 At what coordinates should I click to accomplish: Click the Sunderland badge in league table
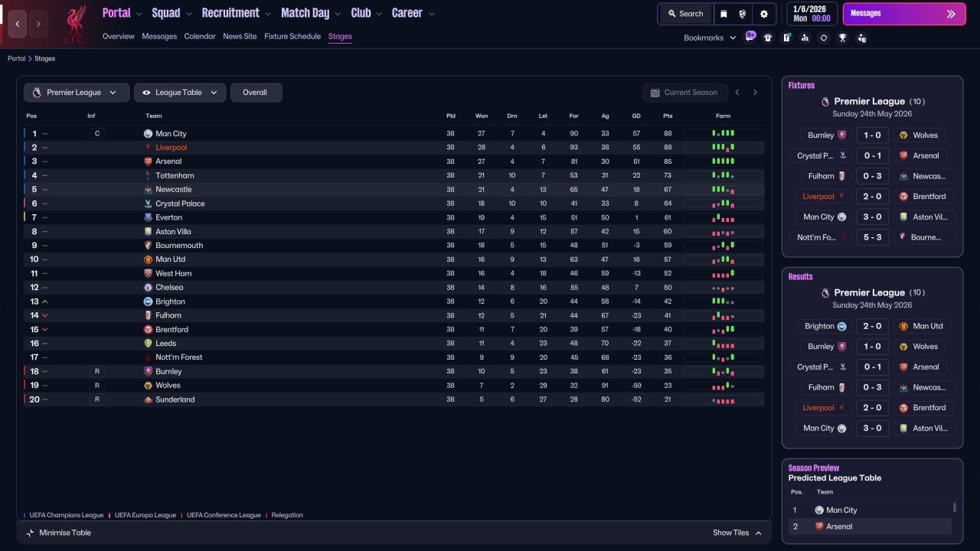(x=148, y=399)
